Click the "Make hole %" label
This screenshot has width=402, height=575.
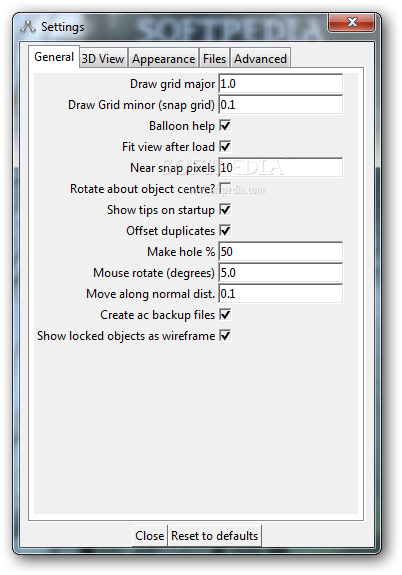pyautogui.click(x=181, y=252)
